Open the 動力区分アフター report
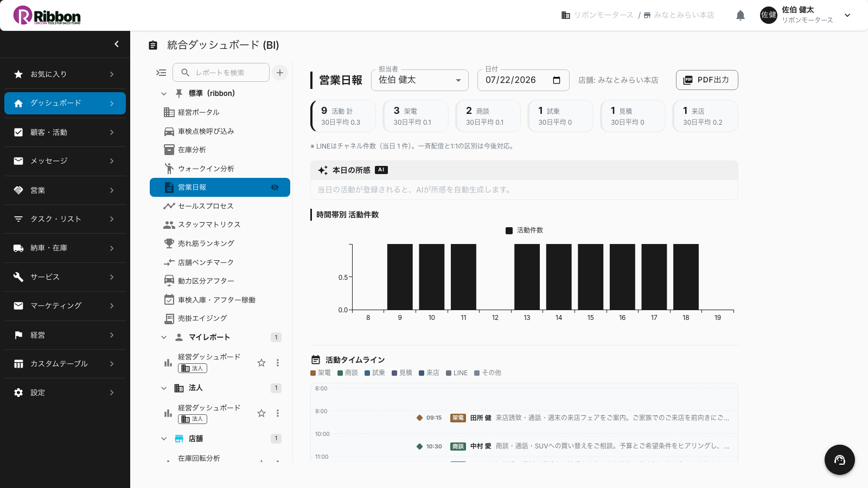Image resolution: width=868 pixels, height=488 pixels. [220, 281]
